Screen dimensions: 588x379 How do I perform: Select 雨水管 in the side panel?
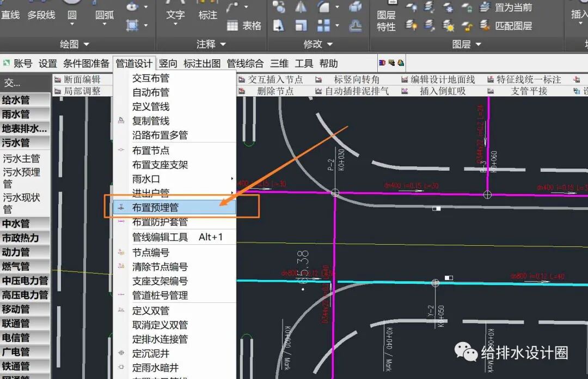point(25,114)
